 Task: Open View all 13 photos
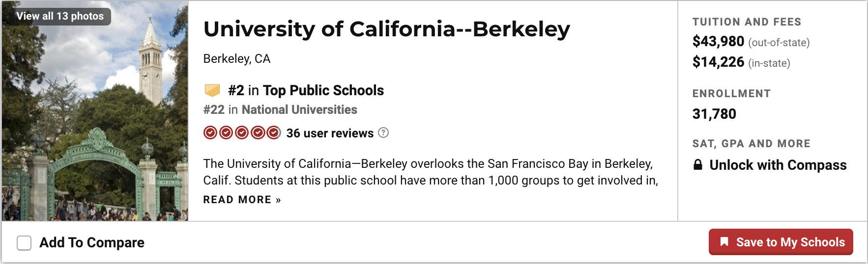60,16
